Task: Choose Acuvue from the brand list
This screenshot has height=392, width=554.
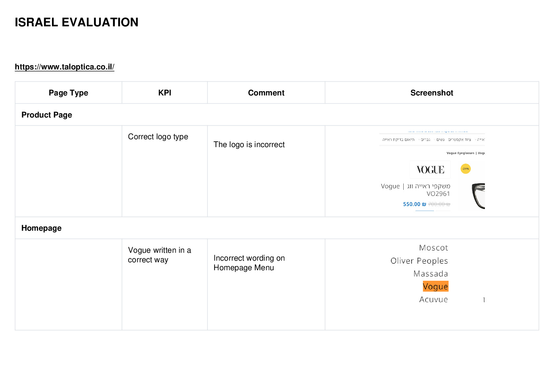Action: (434, 300)
